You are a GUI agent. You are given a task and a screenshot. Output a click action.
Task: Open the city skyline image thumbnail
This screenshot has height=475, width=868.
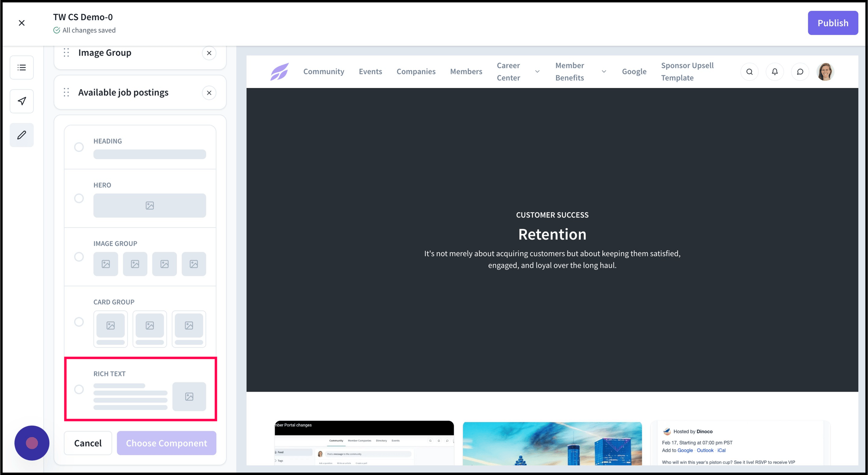[x=552, y=443]
